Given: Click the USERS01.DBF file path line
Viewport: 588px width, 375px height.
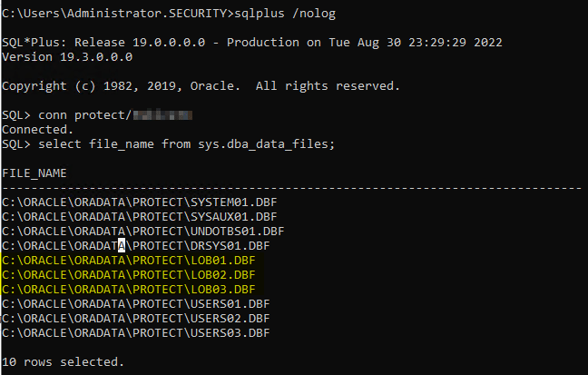Looking at the screenshot, I should point(135,303).
